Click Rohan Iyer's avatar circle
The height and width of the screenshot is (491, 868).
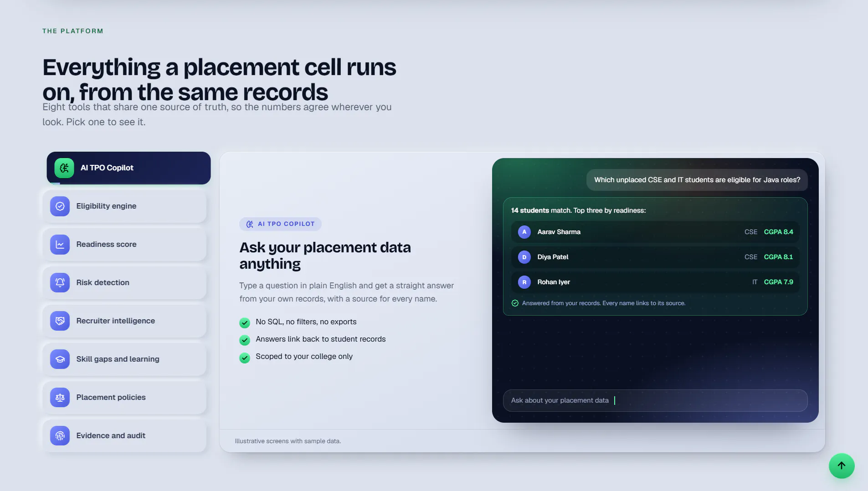click(x=524, y=282)
